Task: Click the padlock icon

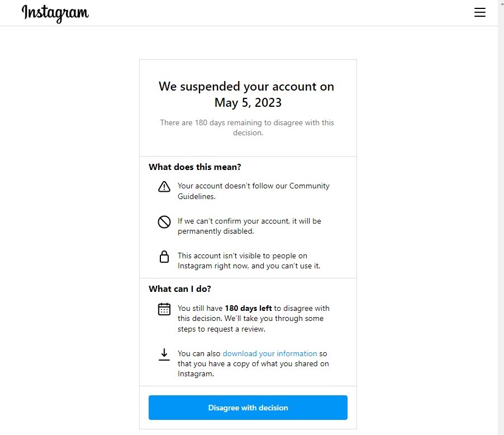Action: 164,257
